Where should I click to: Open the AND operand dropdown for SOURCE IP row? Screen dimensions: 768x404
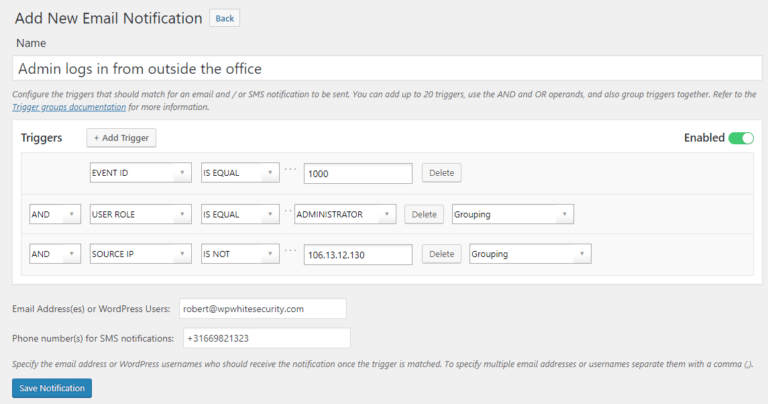coord(54,254)
